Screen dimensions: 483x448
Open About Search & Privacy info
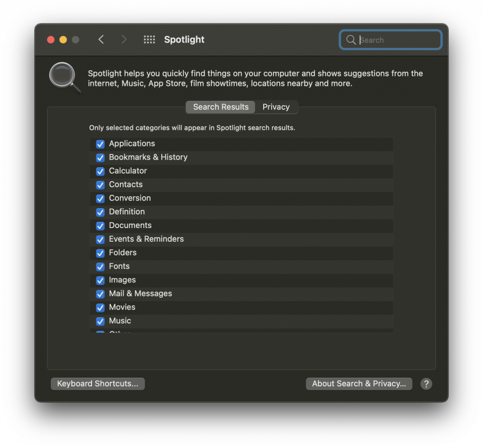(x=359, y=383)
